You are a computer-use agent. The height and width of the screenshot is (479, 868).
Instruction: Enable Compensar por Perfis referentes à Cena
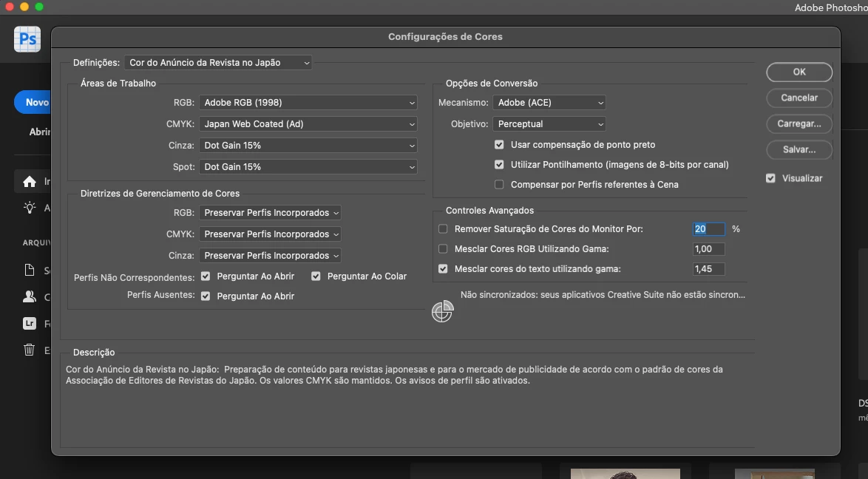[x=499, y=184]
